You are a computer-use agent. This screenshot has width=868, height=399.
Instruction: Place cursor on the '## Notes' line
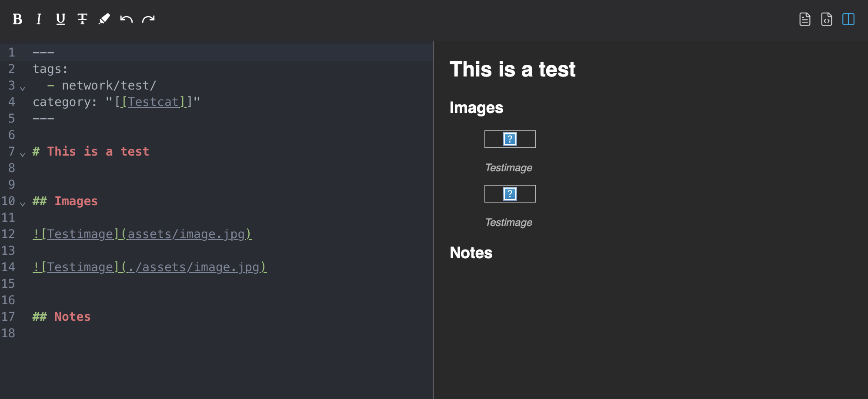72,317
